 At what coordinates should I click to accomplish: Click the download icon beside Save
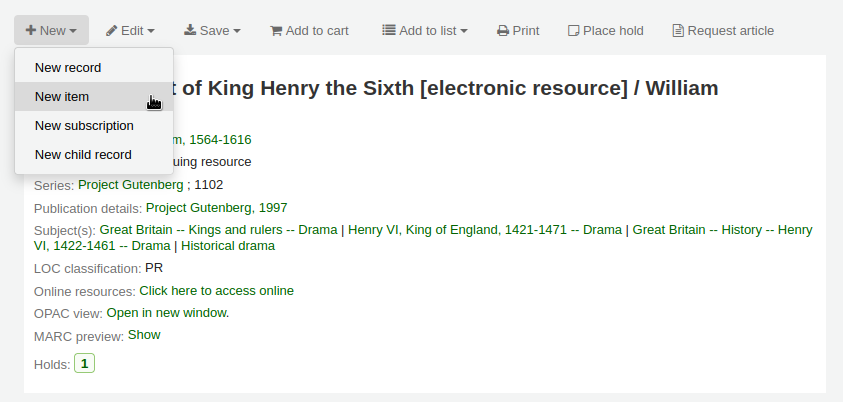coord(190,30)
